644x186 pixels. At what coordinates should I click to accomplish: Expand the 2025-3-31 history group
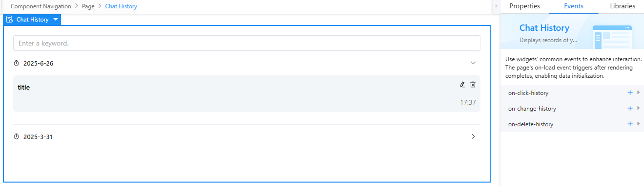coord(473,137)
